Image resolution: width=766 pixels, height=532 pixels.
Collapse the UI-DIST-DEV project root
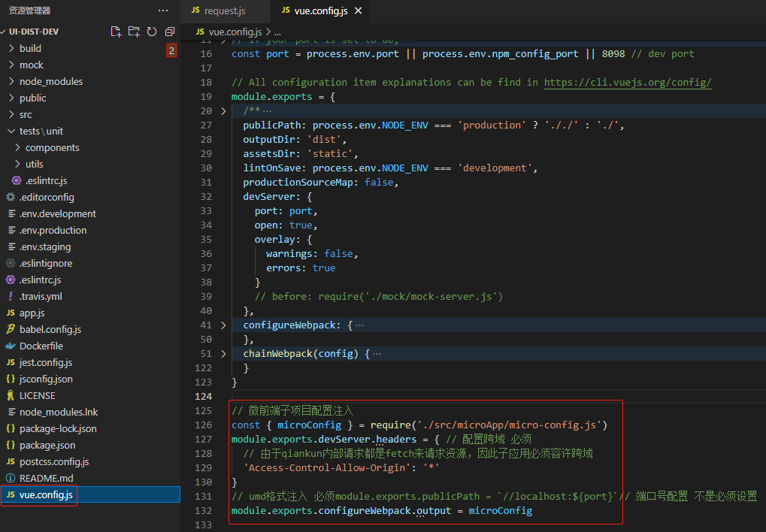33,32
